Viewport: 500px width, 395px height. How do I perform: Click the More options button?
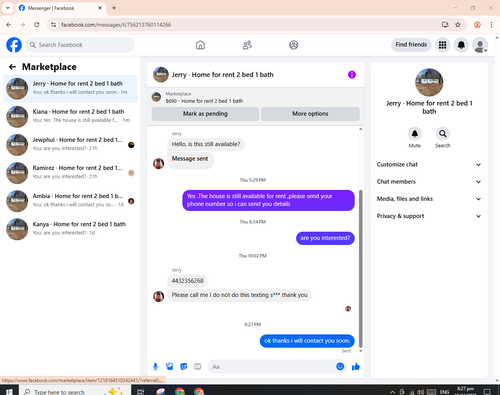click(310, 114)
